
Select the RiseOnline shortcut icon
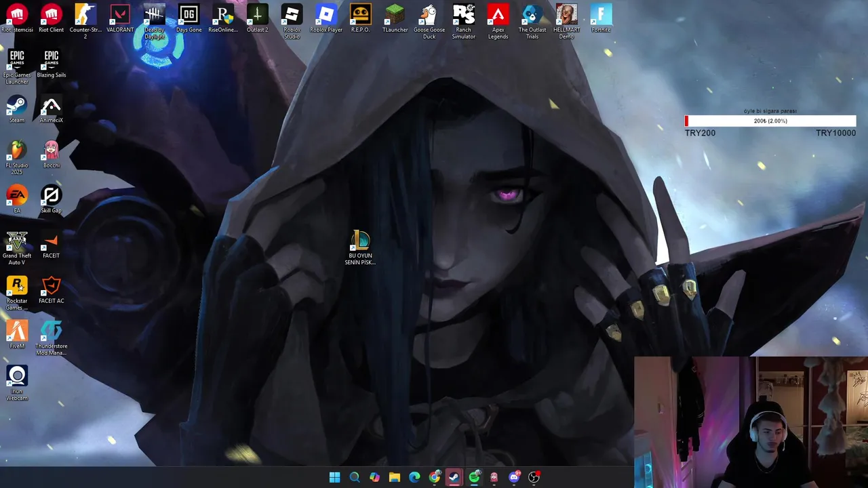click(x=223, y=18)
